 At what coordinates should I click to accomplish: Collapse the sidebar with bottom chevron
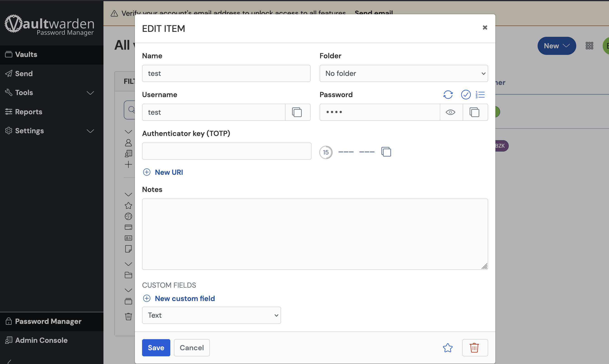tap(9, 362)
